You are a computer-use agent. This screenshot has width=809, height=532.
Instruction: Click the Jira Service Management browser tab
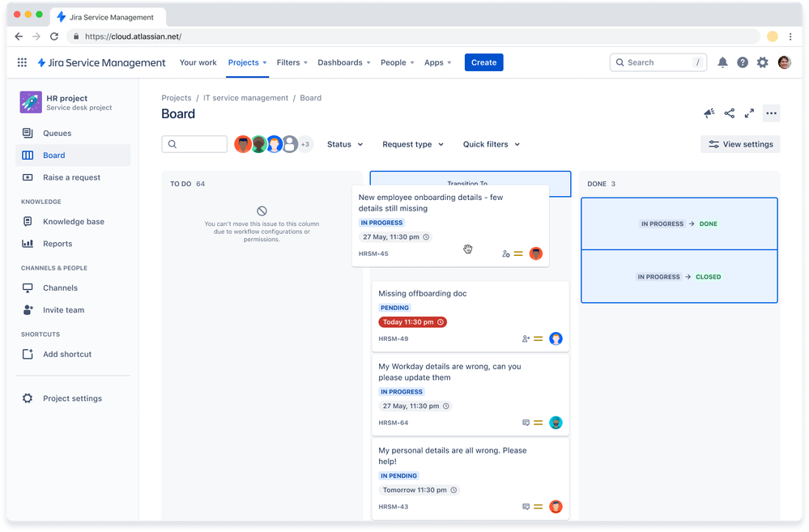pyautogui.click(x=108, y=17)
